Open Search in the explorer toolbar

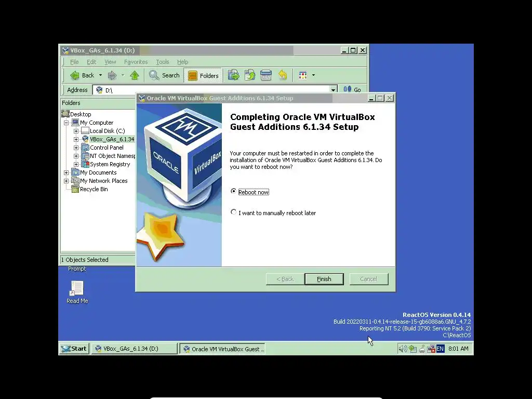(x=164, y=75)
